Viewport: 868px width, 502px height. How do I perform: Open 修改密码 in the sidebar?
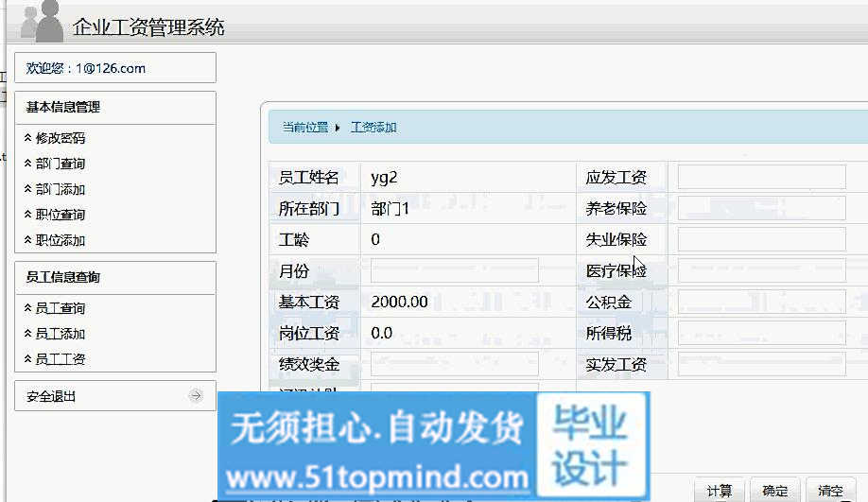coord(61,138)
